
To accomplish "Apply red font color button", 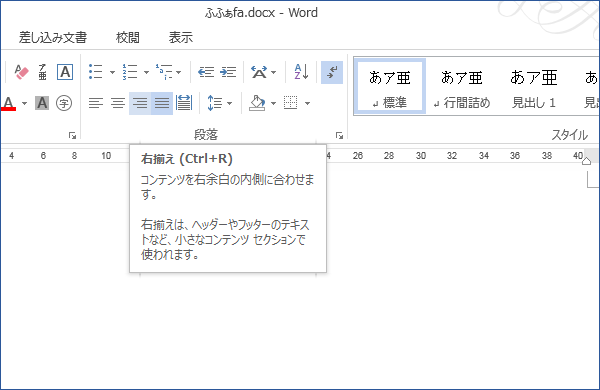I will pyautogui.click(x=8, y=103).
